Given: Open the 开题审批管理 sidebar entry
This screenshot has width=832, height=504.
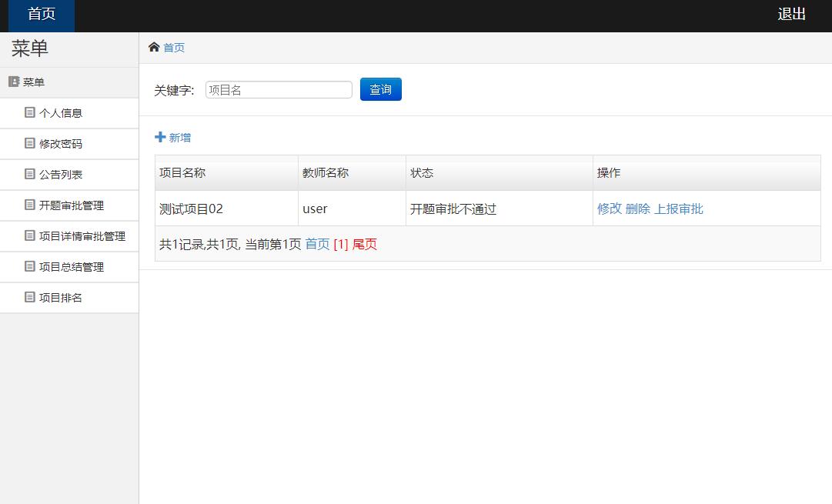Looking at the screenshot, I should (62, 205).
